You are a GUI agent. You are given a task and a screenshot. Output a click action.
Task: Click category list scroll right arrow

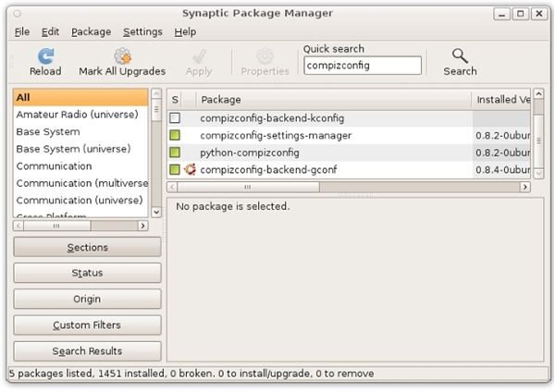coord(142,226)
